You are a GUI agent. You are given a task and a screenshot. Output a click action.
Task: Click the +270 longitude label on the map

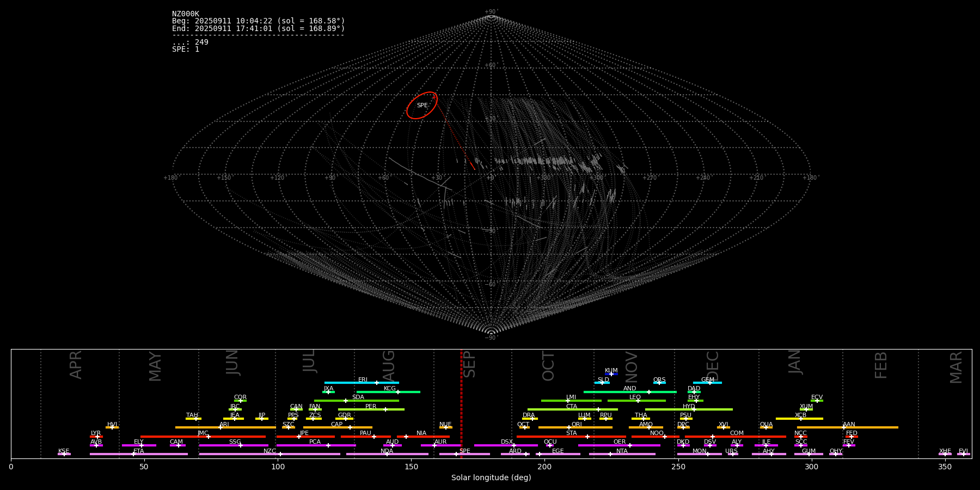tap(650, 177)
